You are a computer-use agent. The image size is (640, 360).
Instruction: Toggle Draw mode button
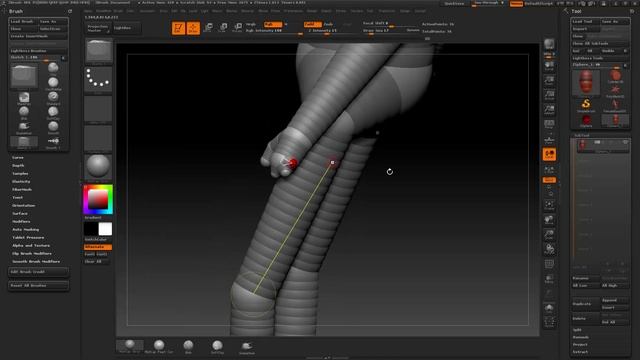click(x=193, y=28)
